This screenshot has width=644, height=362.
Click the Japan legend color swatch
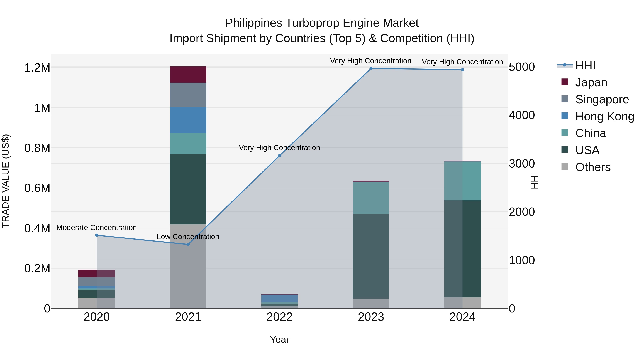(x=565, y=82)
